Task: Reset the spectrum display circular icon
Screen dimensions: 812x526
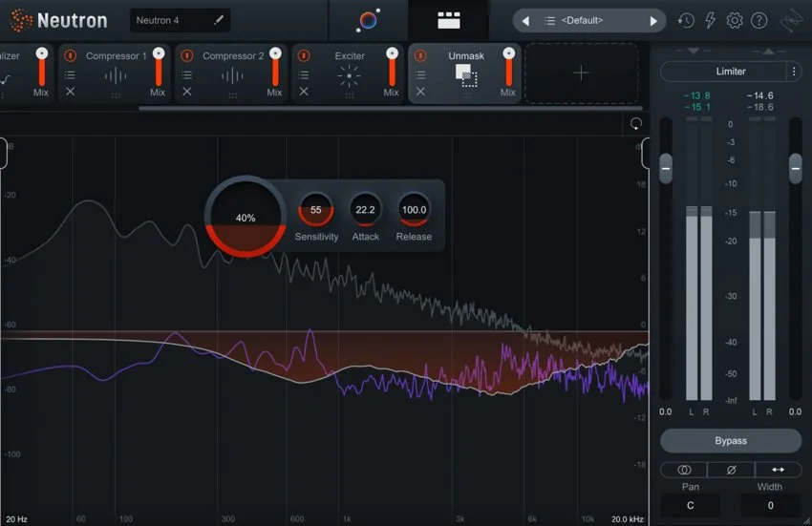Action: (x=636, y=123)
